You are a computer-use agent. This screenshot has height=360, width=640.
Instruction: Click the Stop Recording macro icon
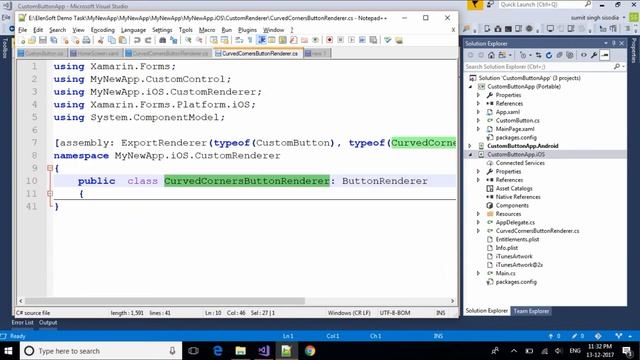pos(340,40)
